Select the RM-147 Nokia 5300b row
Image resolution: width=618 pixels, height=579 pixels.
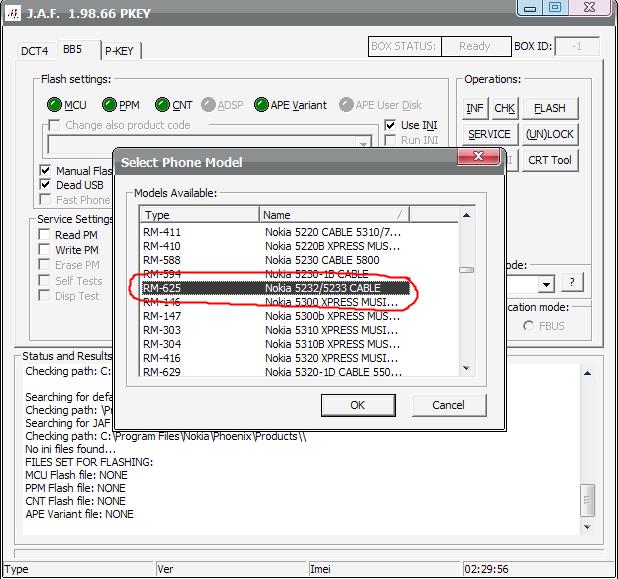(x=276, y=316)
